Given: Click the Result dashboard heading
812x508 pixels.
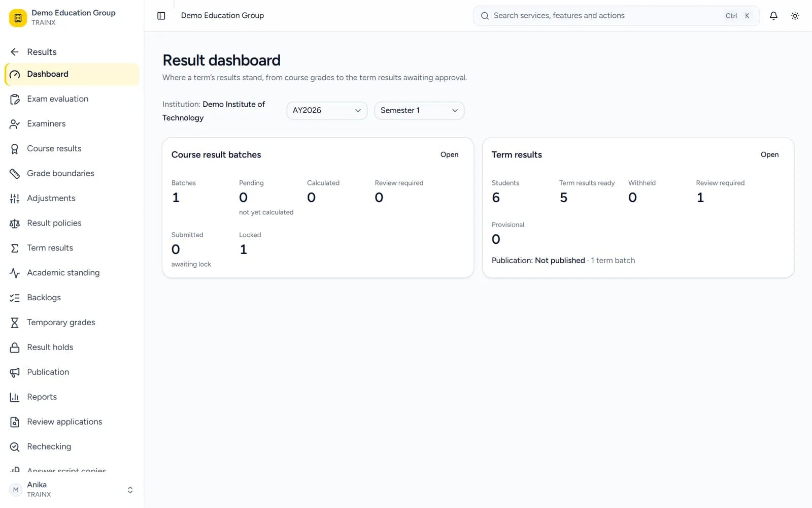Looking at the screenshot, I should (221, 60).
